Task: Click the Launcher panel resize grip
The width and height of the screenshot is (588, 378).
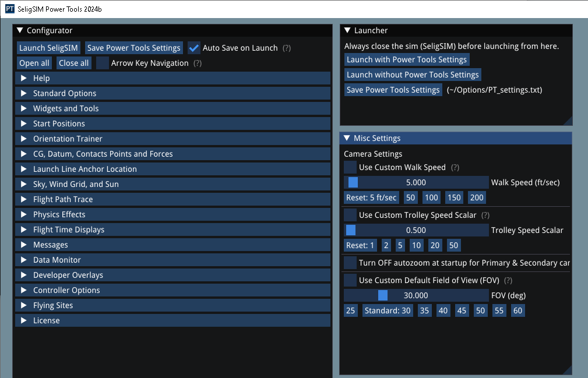Action: click(x=569, y=121)
